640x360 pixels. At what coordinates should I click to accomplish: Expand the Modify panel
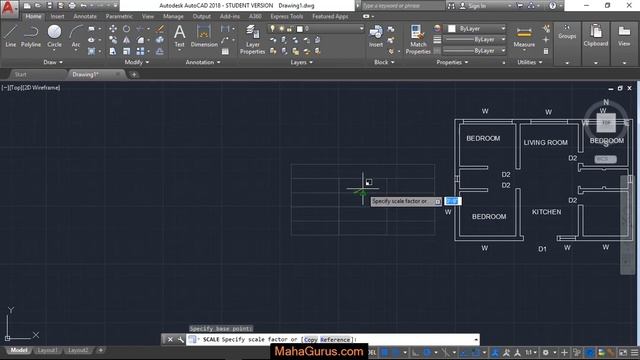(137, 62)
